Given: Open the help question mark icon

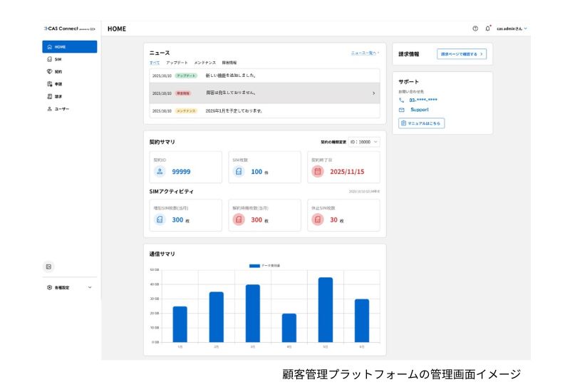Looking at the screenshot, I should [x=475, y=29].
